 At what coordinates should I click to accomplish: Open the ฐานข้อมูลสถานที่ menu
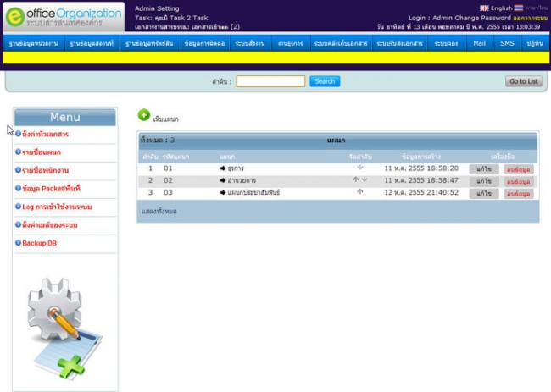[x=92, y=43]
